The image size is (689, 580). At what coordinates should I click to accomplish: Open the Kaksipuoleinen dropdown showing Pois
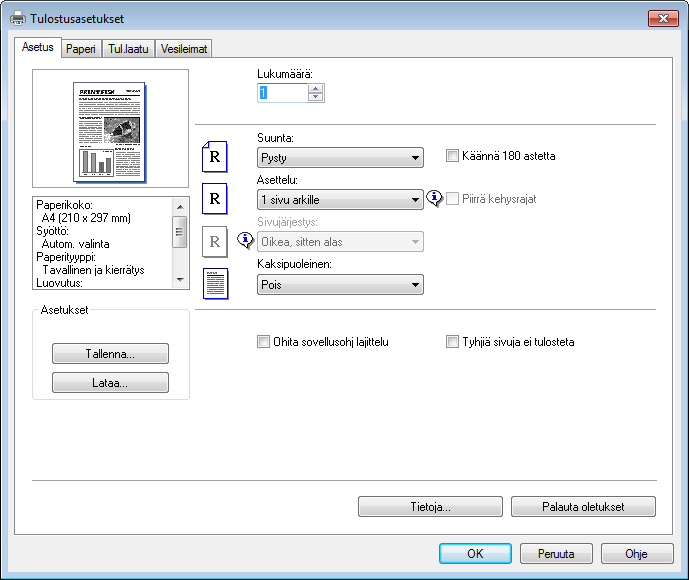point(340,284)
